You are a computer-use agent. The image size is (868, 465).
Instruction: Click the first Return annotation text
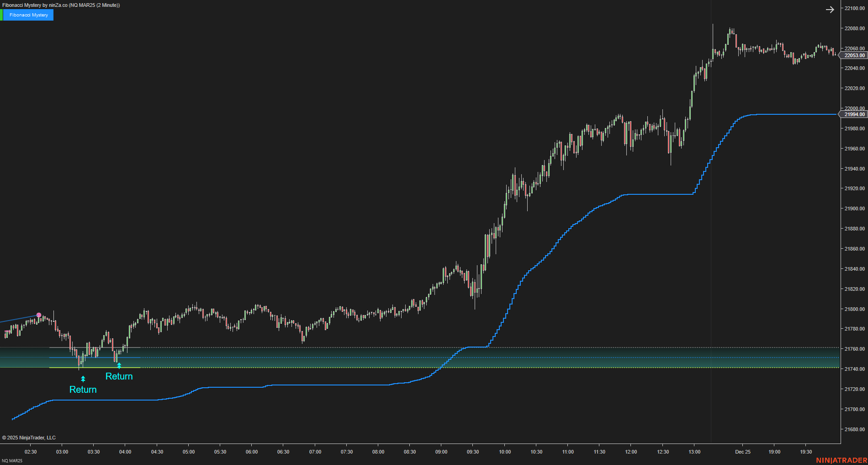83,390
